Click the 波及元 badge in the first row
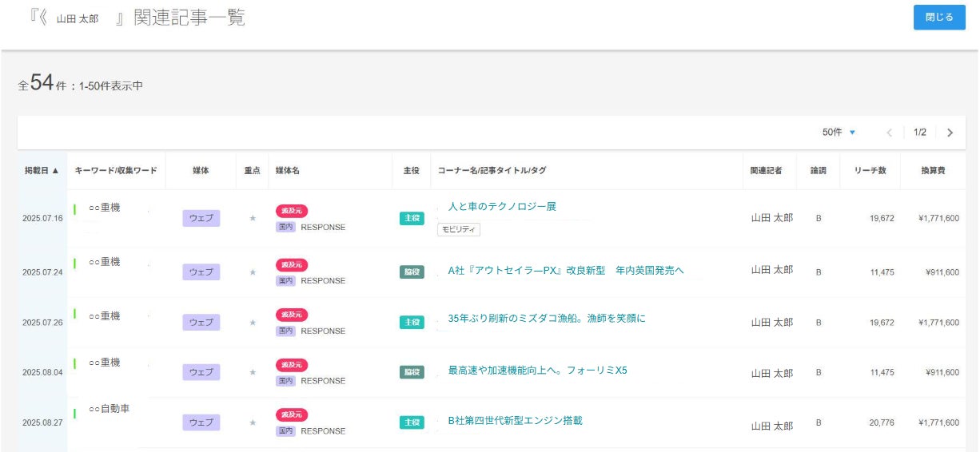Screen dimensions: 980x452 pos(292,211)
